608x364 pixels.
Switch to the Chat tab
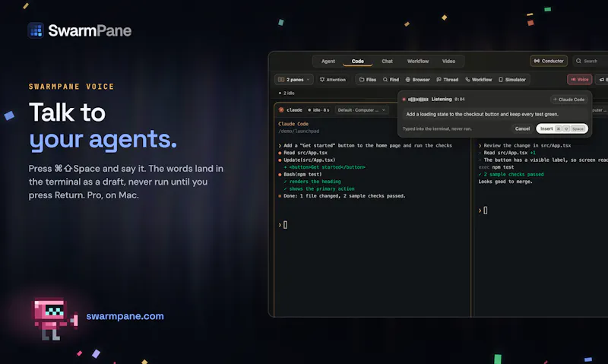point(387,62)
